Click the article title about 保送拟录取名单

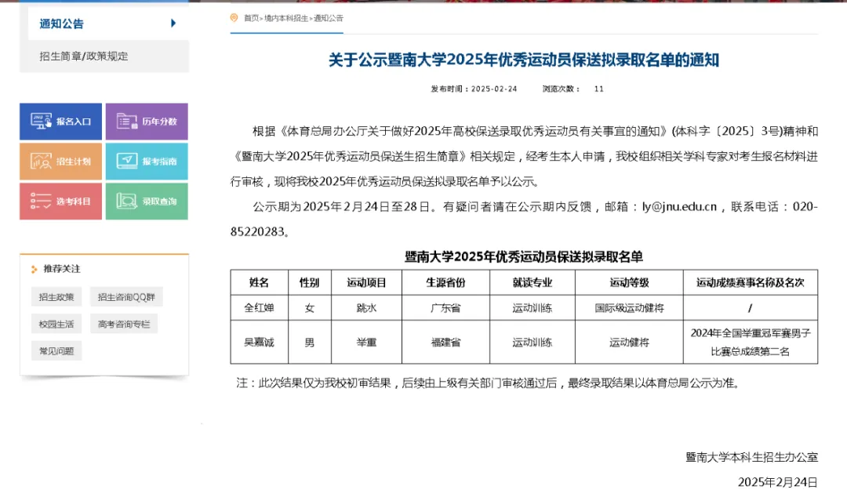524,60
